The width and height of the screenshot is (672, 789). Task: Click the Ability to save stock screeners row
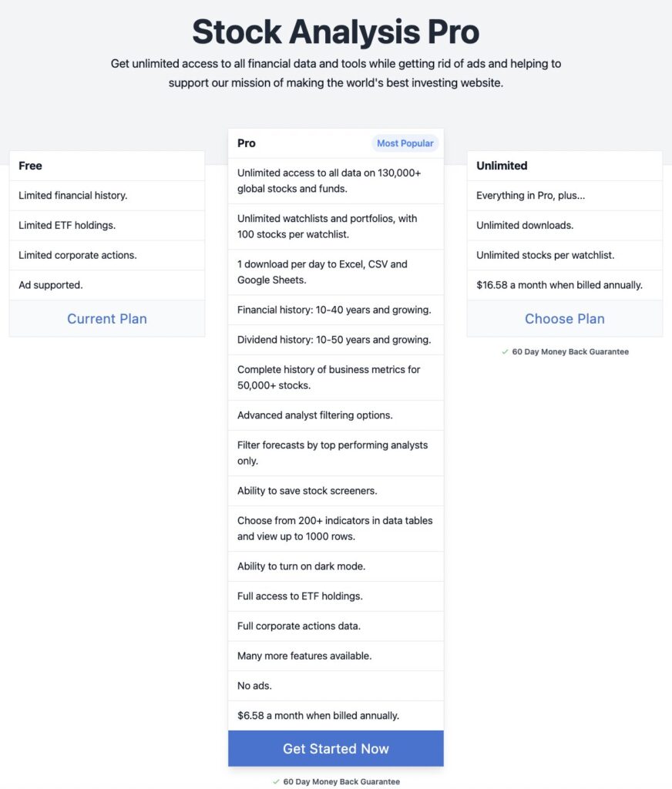307,491
